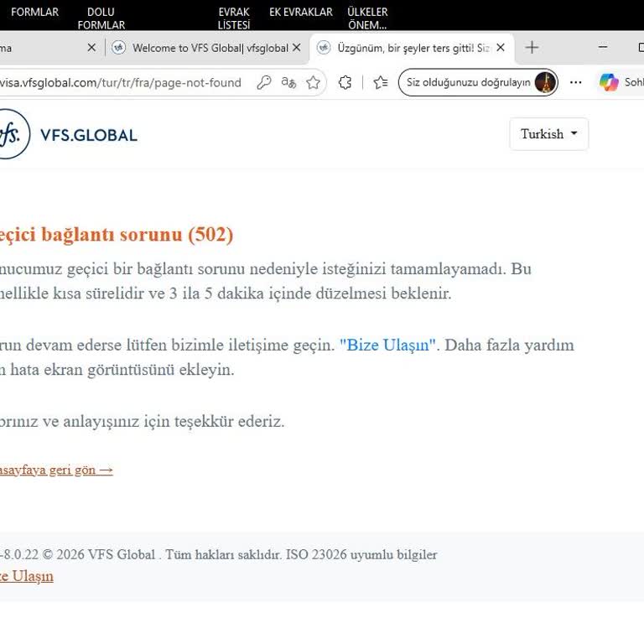
Task: Open the browser settings three-dot menu
Action: click(576, 82)
